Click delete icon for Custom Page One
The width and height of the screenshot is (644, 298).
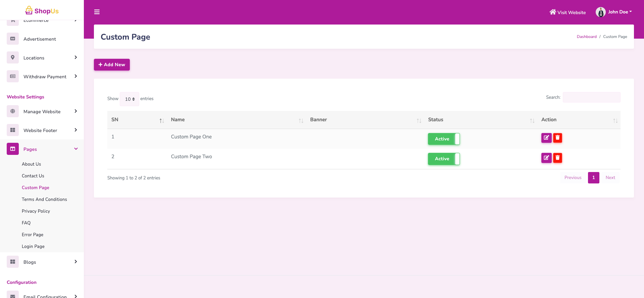coord(557,138)
